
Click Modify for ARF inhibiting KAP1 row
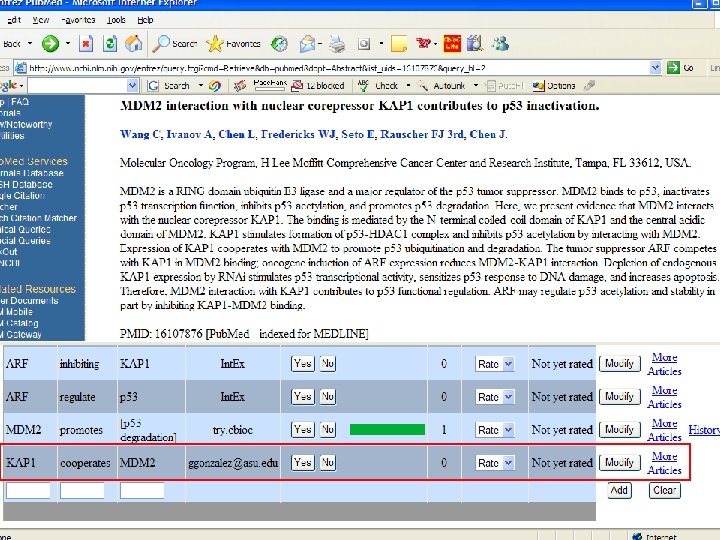(x=619, y=364)
